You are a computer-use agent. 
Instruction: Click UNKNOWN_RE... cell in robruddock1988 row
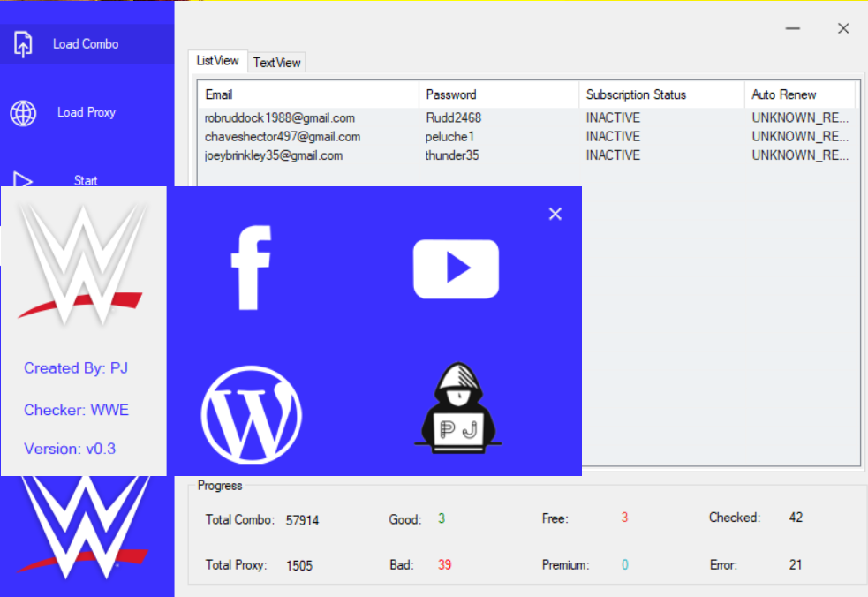(x=800, y=118)
